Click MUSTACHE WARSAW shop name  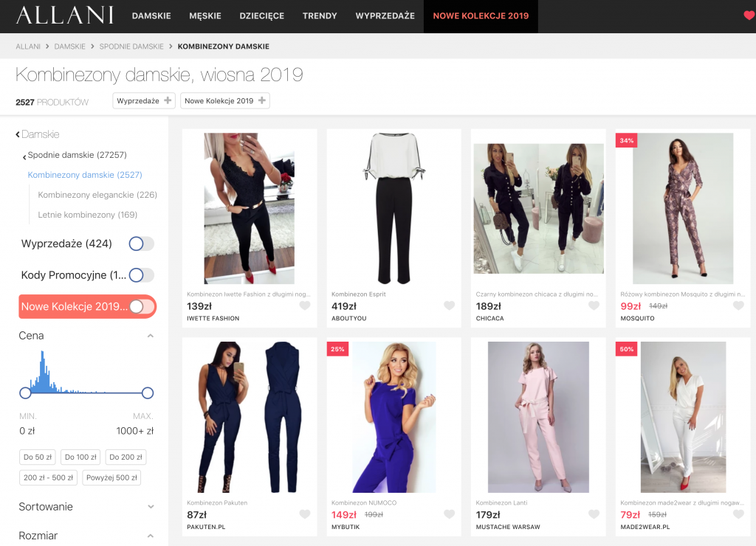click(508, 528)
